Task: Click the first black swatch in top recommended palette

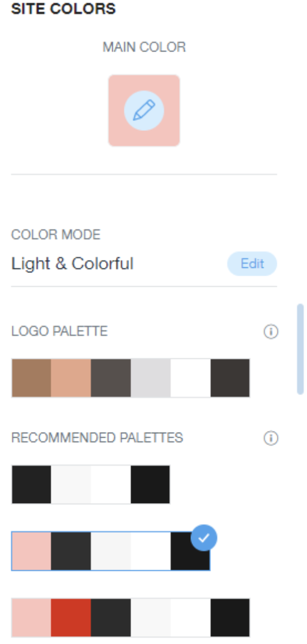Action: tap(31, 484)
